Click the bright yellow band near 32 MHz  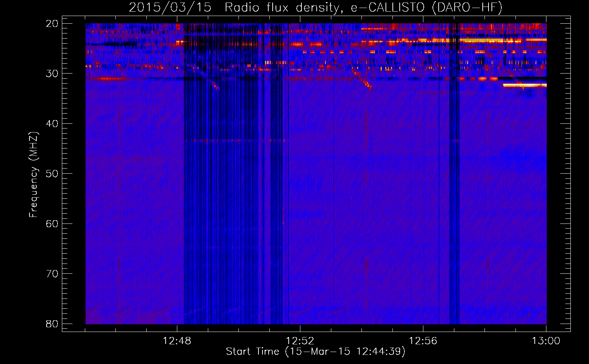pyautogui.click(x=525, y=85)
